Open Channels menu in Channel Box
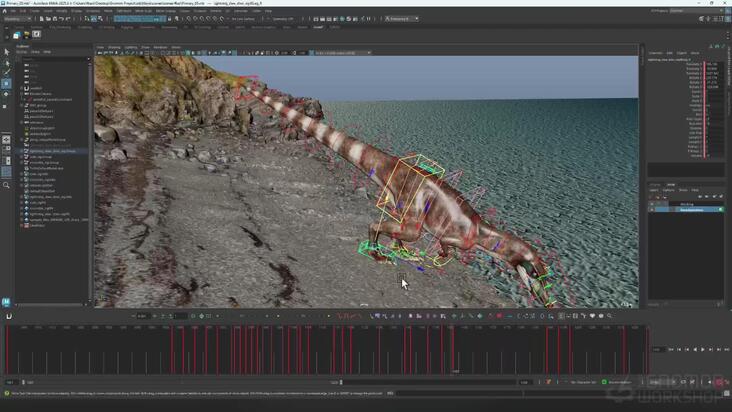 click(655, 53)
